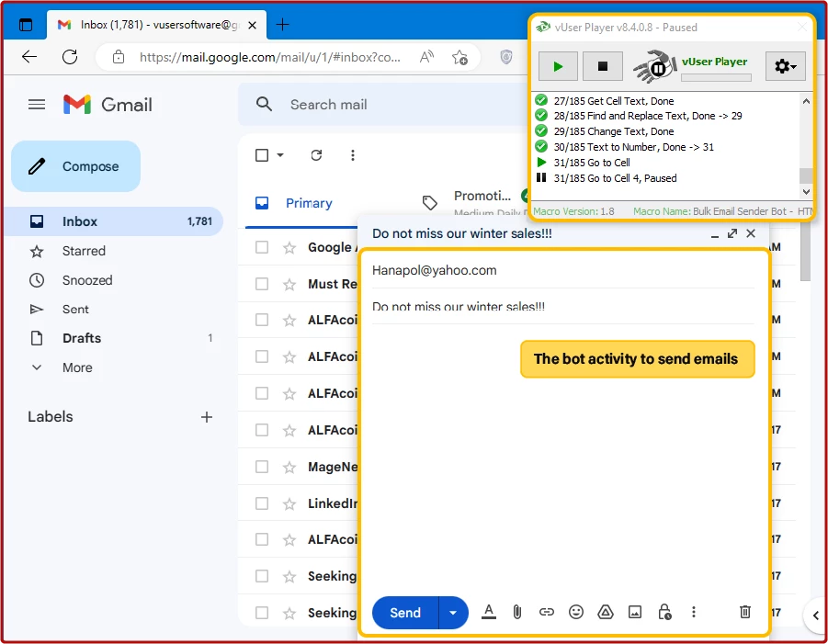Viewport: 828px width, 644px height.
Task: Click the search magnifier icon
Action: tap(264, 104)
